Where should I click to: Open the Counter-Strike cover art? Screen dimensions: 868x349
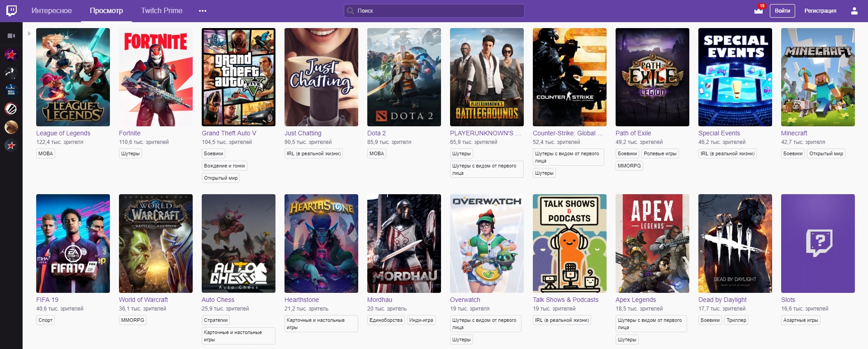(x=569, y=77)
